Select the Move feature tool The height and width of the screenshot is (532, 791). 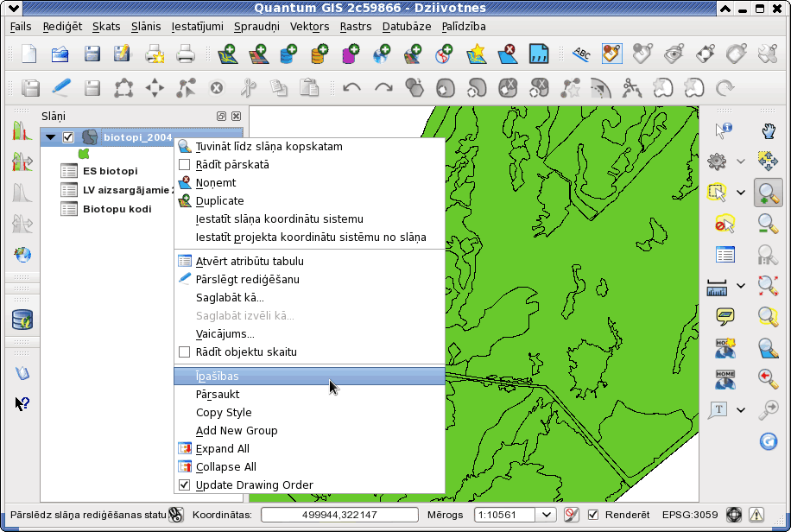point(155,88)
